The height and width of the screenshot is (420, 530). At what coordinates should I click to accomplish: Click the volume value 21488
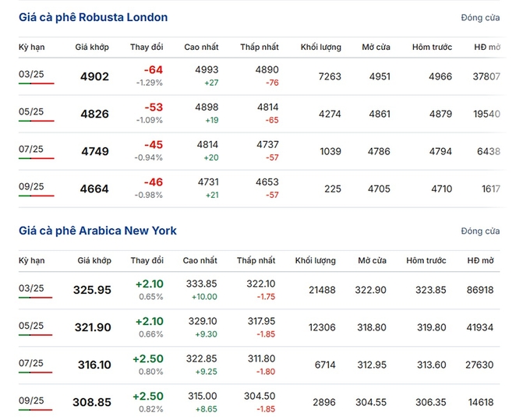(x=322, y=290)
